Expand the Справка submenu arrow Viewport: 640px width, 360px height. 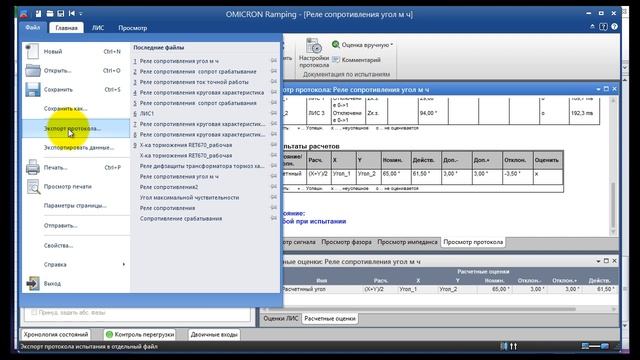(x=124, y=264)
